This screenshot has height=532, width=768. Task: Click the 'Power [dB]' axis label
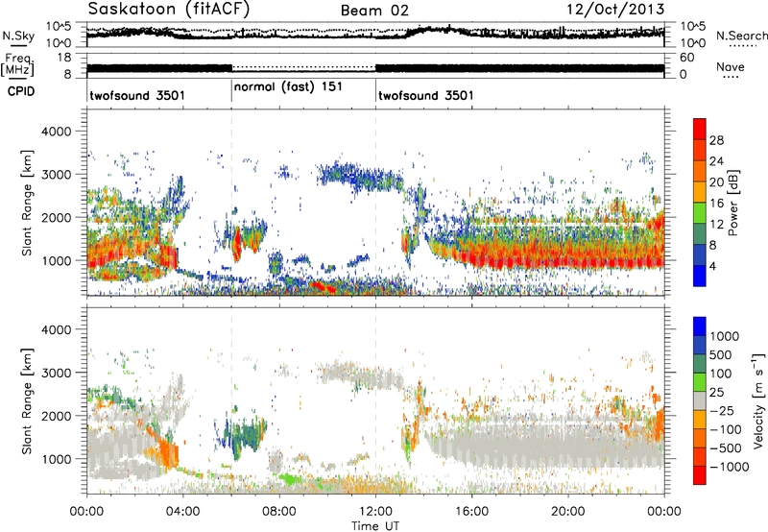(732, 203)
